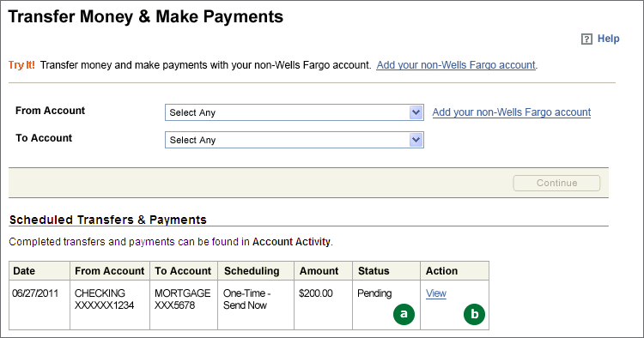Click the From Account column header
This screenshot has height=338, width=644.
[x=110, y=271]
